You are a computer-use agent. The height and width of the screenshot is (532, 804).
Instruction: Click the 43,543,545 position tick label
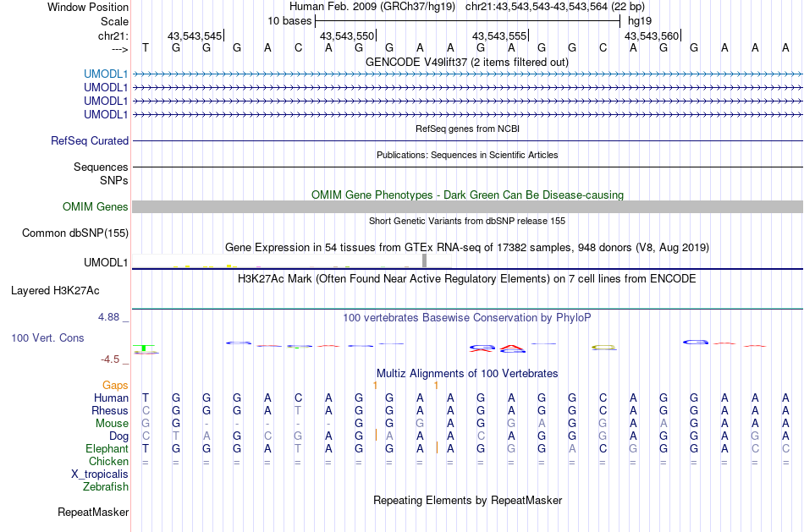(195, 36)
